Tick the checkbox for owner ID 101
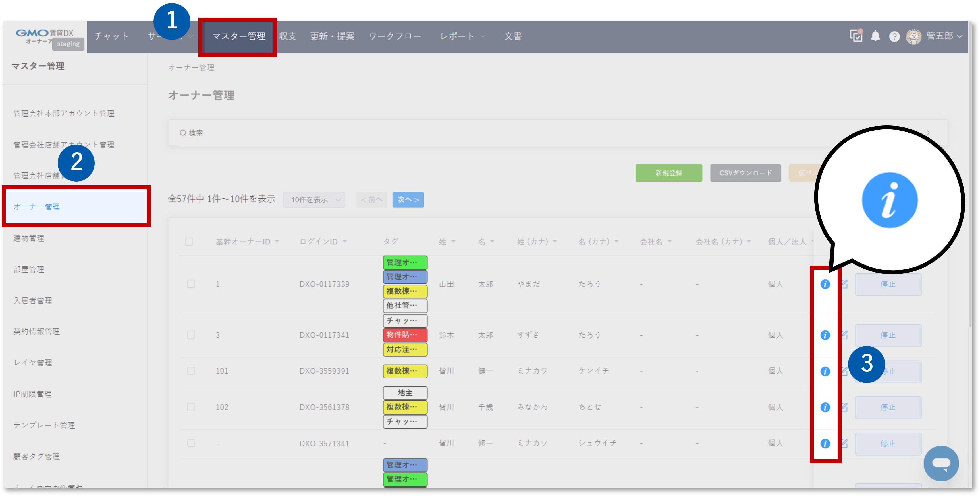 pyautogui.click(x=191, y=371)
